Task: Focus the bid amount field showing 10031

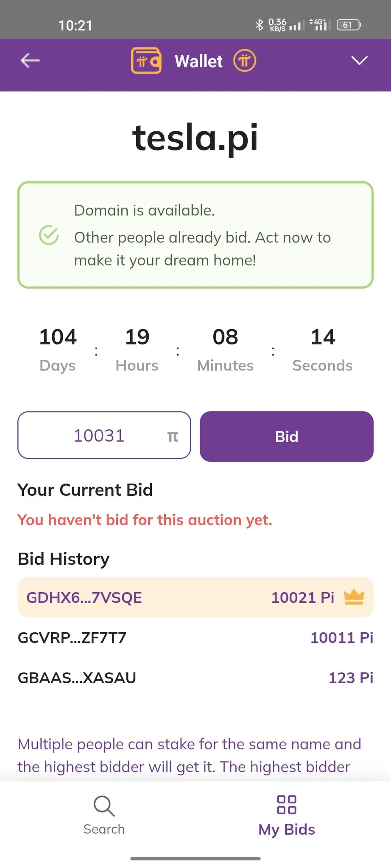Action: click(104, 435)
